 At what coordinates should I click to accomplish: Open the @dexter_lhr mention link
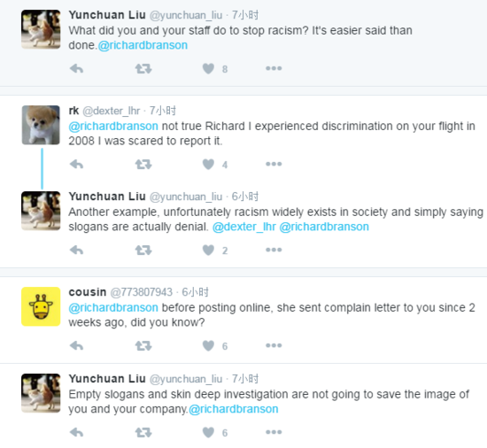point(244,227)
